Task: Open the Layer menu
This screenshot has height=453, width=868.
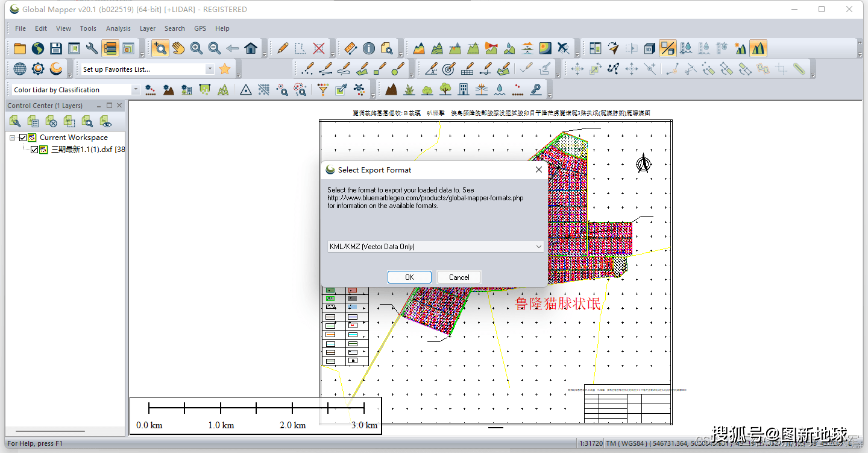Action: point(147,28)
